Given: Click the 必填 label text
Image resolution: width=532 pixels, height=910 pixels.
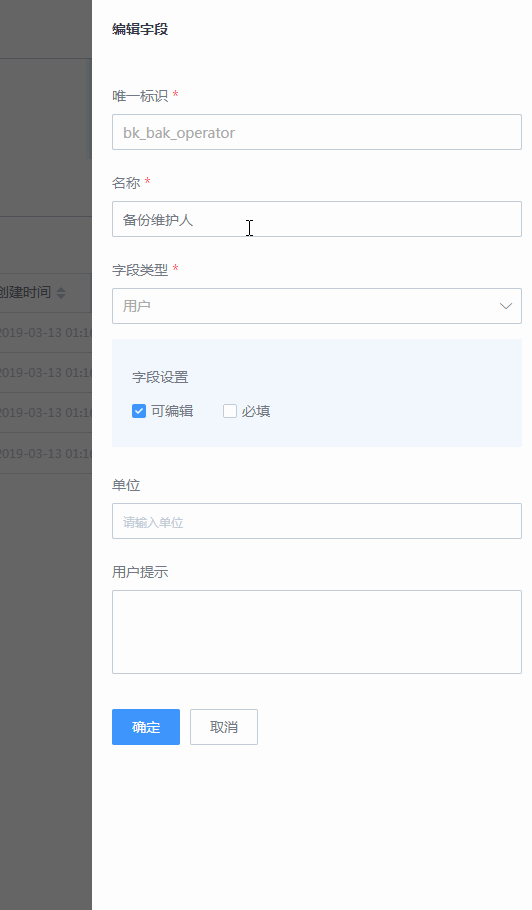Looking at the screenshot, I should [256, 411].
